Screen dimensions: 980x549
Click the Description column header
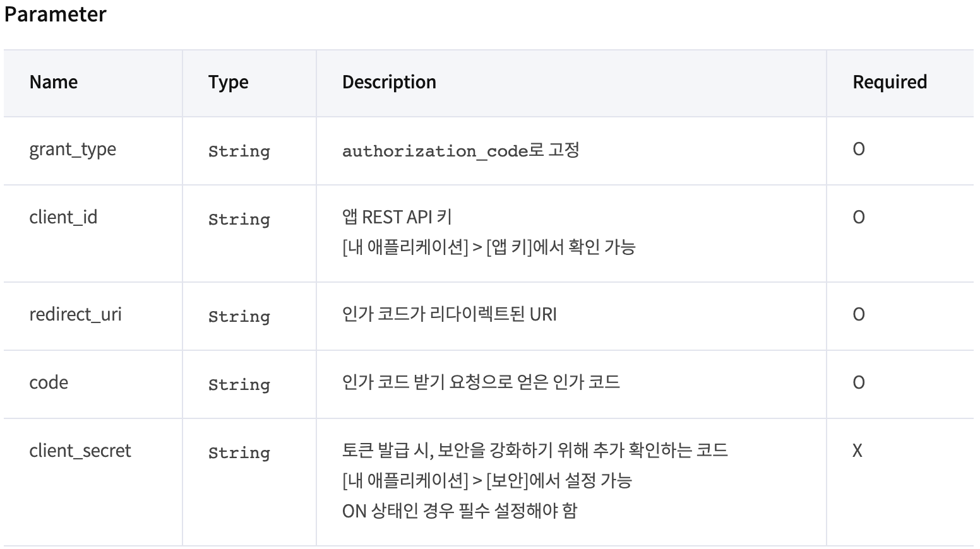click(389, 82)
